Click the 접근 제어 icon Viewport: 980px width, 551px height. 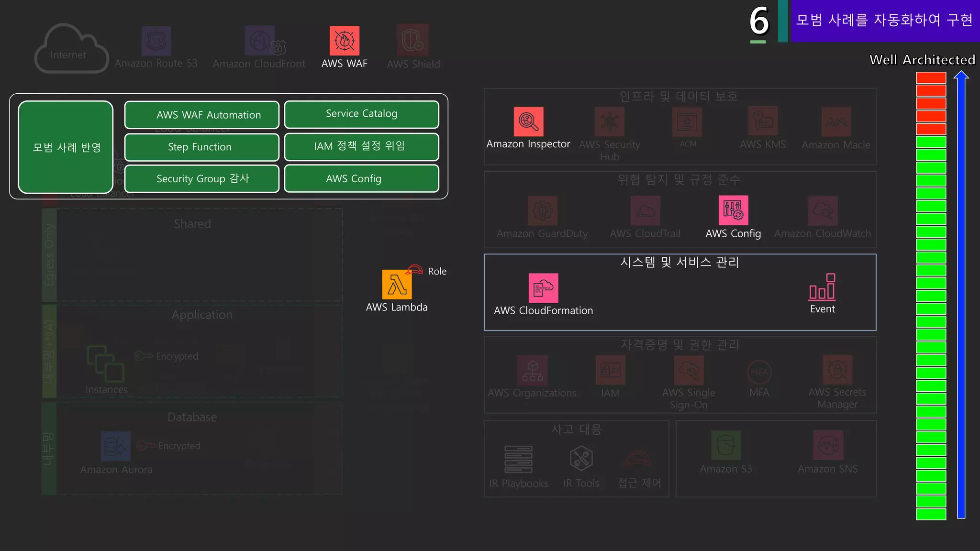[637, 459]
